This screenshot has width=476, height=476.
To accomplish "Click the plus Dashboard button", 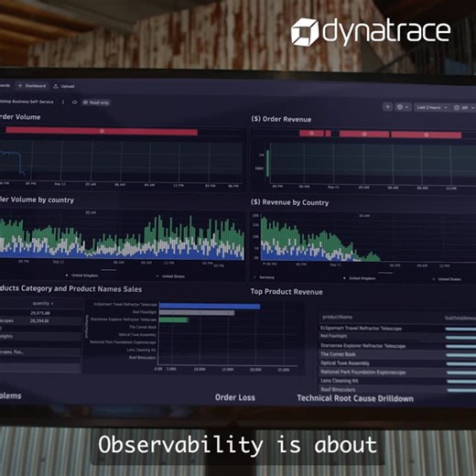I will 32,86.
